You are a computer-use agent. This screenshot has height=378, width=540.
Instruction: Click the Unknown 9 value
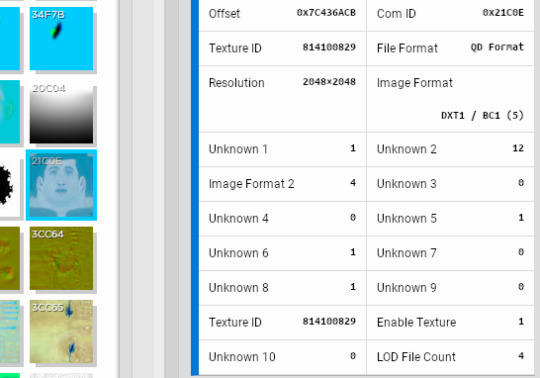521,287
